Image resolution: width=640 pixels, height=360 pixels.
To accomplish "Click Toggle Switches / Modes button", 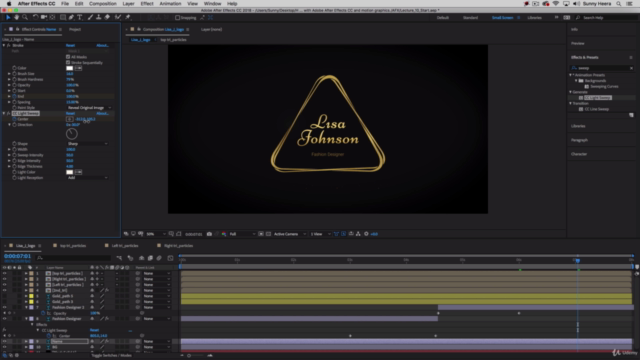I will 111,356.
